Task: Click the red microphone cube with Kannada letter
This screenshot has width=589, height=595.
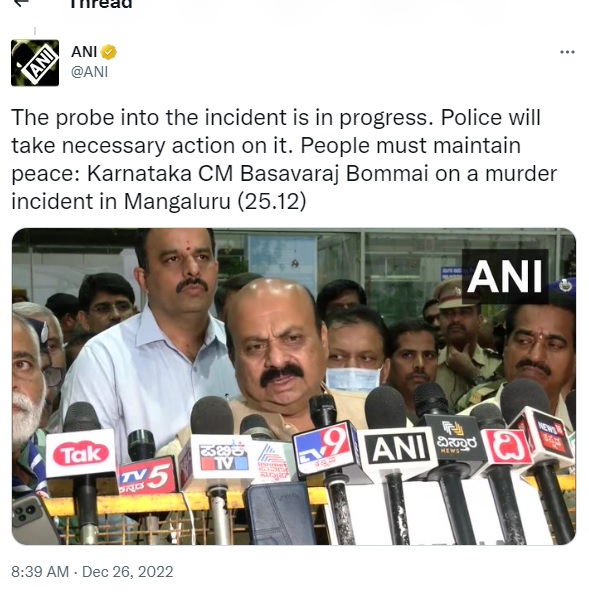Action: click(509, 448)
